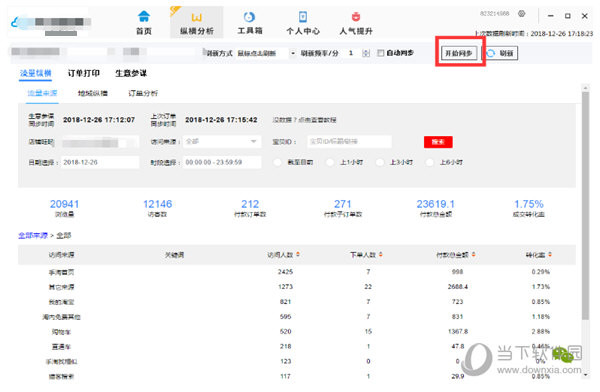Open settings via the gear icon
The width and height of the screenshot is (600, 392).
point(521,14)
